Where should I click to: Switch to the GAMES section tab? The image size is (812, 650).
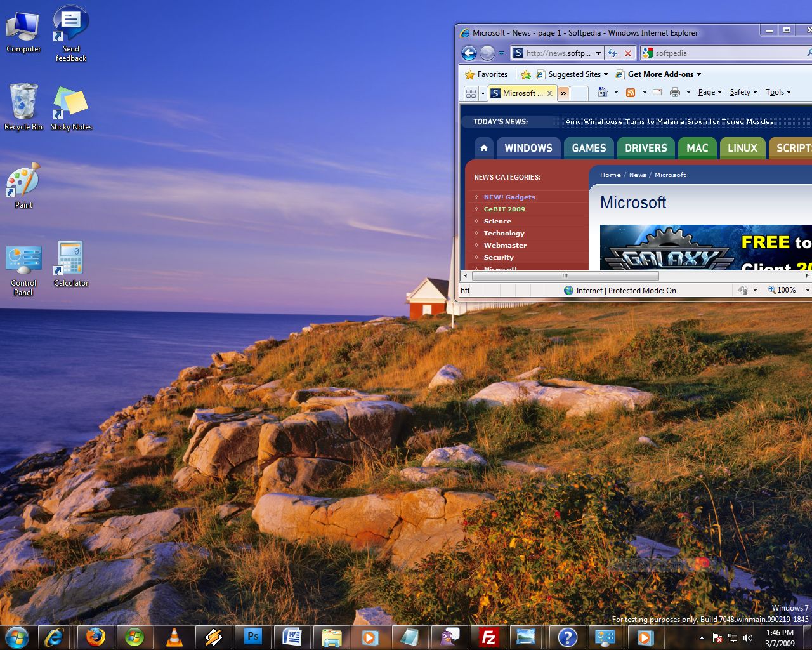(588, 148)
